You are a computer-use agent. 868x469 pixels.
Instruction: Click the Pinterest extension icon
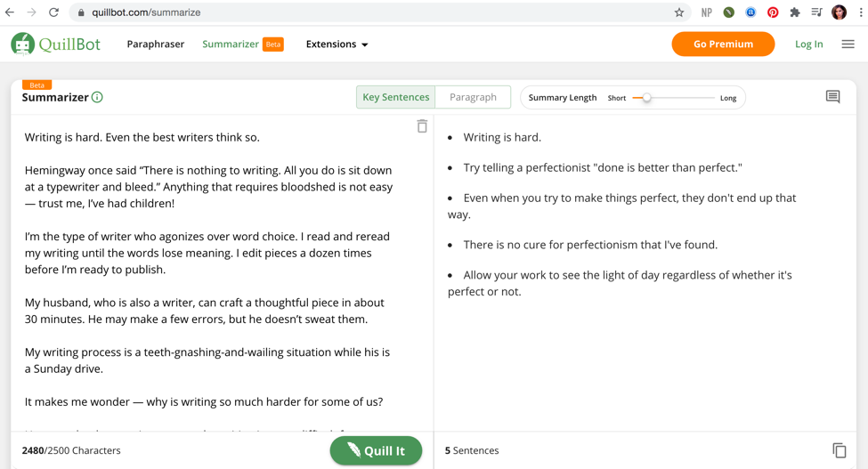point(773,12)
